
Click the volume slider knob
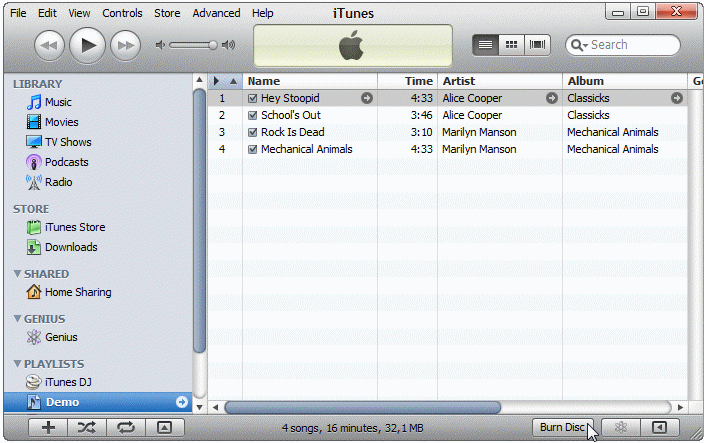click(213, 45)
